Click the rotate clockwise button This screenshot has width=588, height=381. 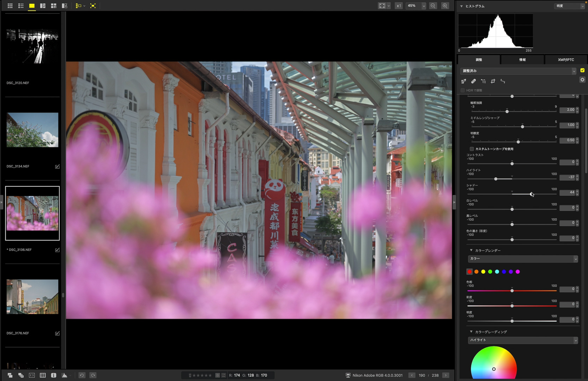click(93, 375)
